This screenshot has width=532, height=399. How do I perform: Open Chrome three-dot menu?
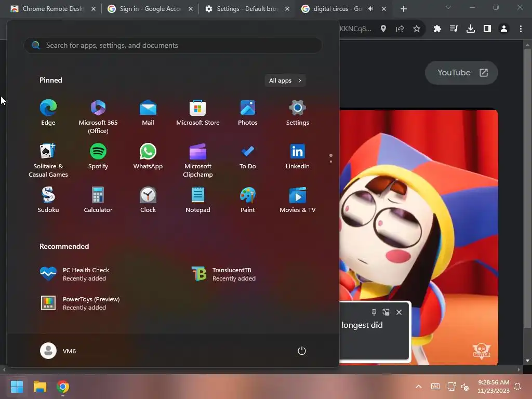521,29
